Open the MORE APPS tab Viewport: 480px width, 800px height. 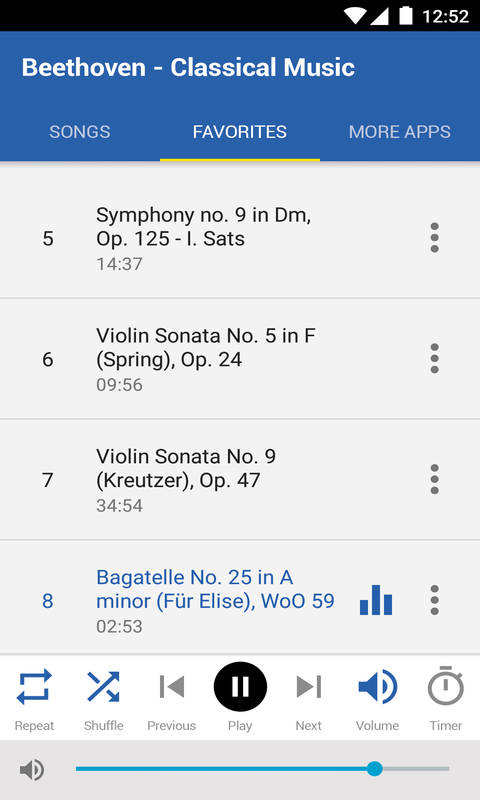[400, 132]
